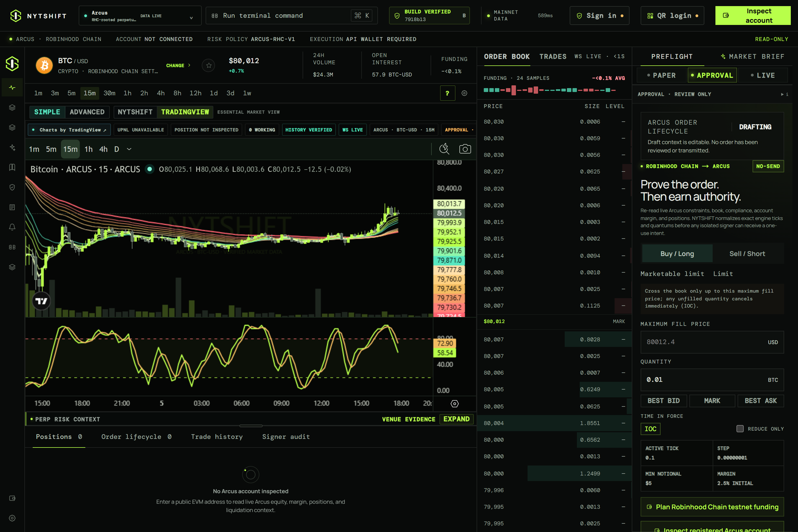Open the document list icon in sidebar
The width and height of the screenshot is (798, 532).
[12, 207]
